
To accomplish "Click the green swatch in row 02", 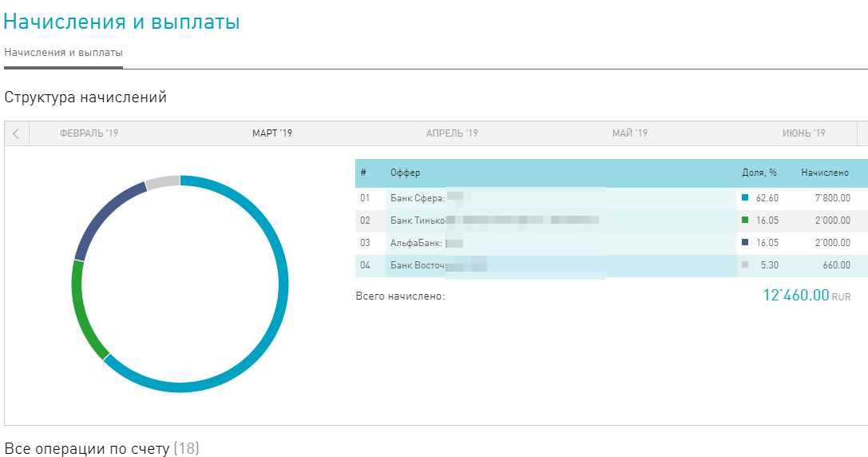I will click(745, 220).
